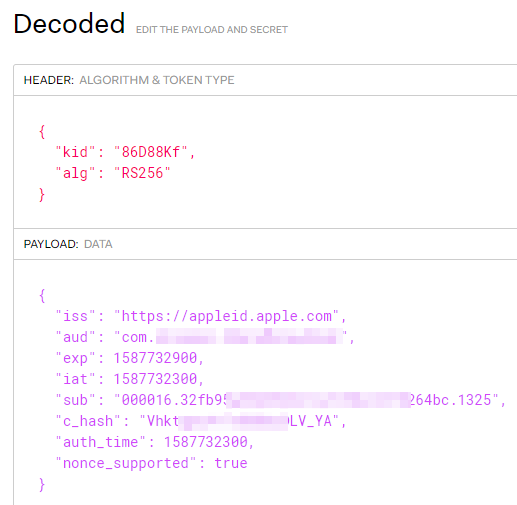Click the "DATA" label beside PAYLOAD
Screen dimensions: 517x505
[x=98, y=244]
